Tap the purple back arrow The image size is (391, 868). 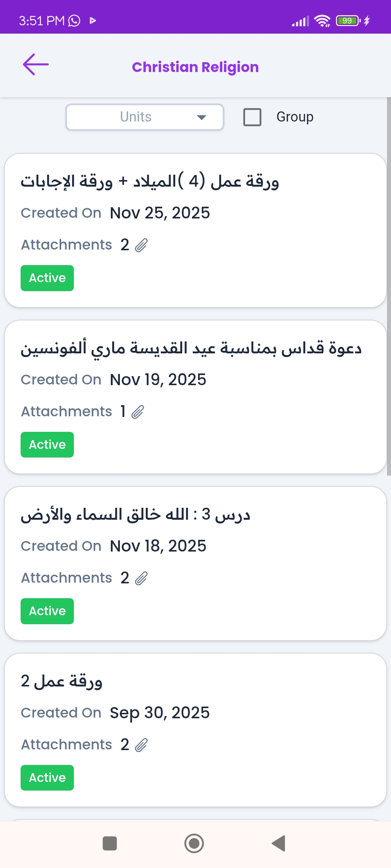click(35, 65)
